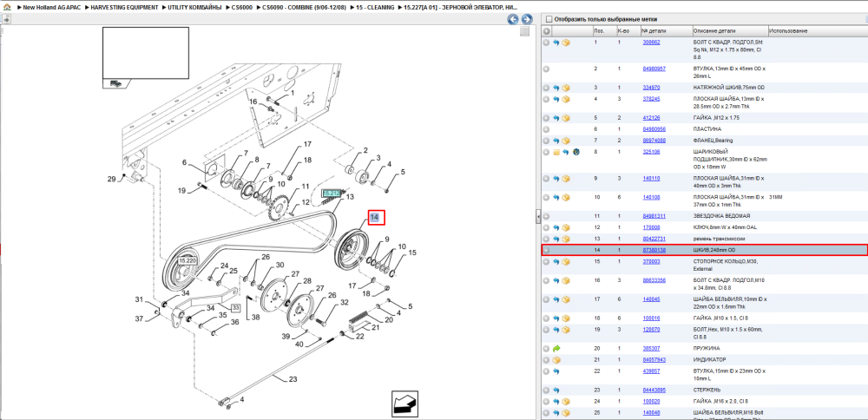
Task: Navigate to 'CS6090 - COMBINE (9/06-12/08)' breadcrumb
Action: pos(305,8)
